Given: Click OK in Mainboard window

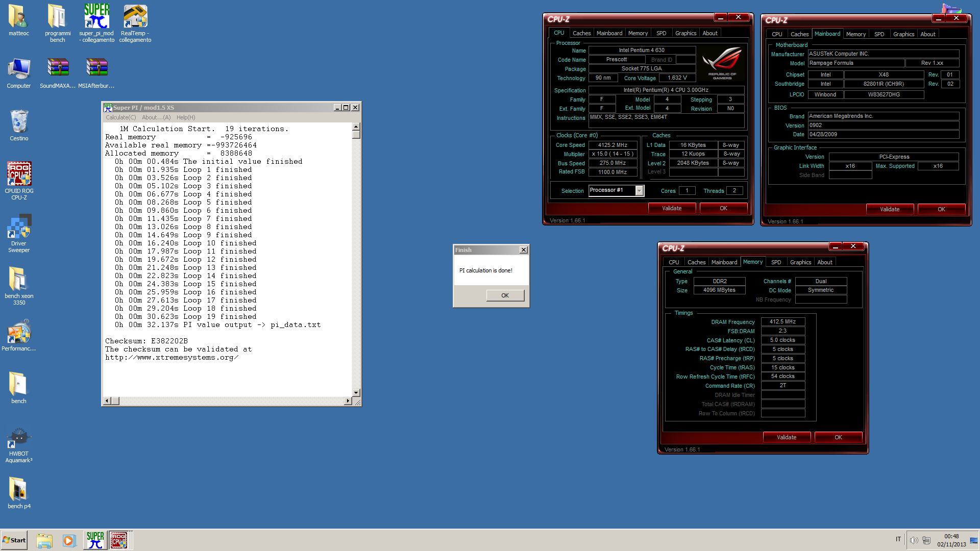Looking at the screenshot, I should point(941,209).
